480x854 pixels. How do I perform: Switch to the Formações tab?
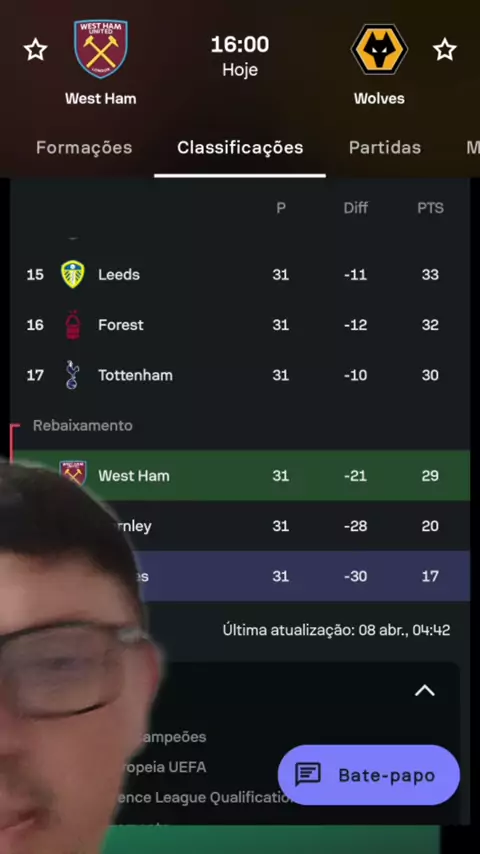click(x=84, y=148)
